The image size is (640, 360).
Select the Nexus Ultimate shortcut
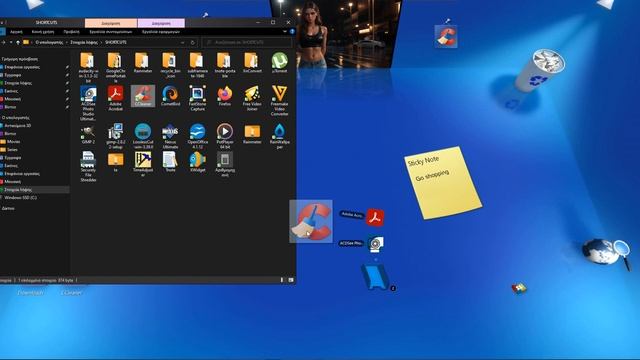point(170,136)
